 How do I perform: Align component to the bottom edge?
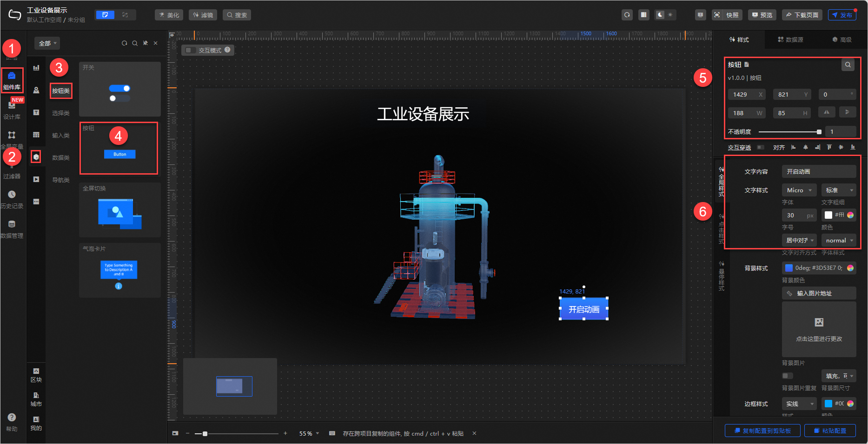853,147
